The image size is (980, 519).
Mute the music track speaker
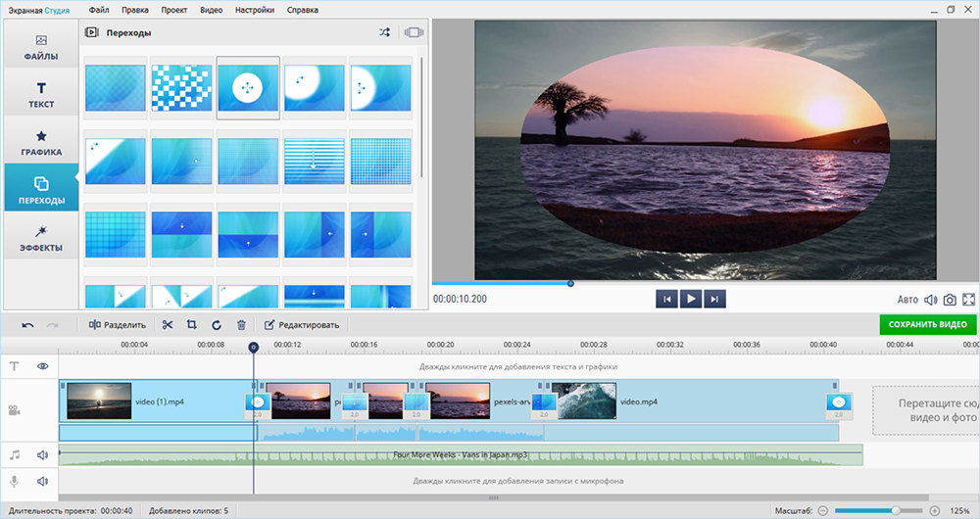point(43,455)
